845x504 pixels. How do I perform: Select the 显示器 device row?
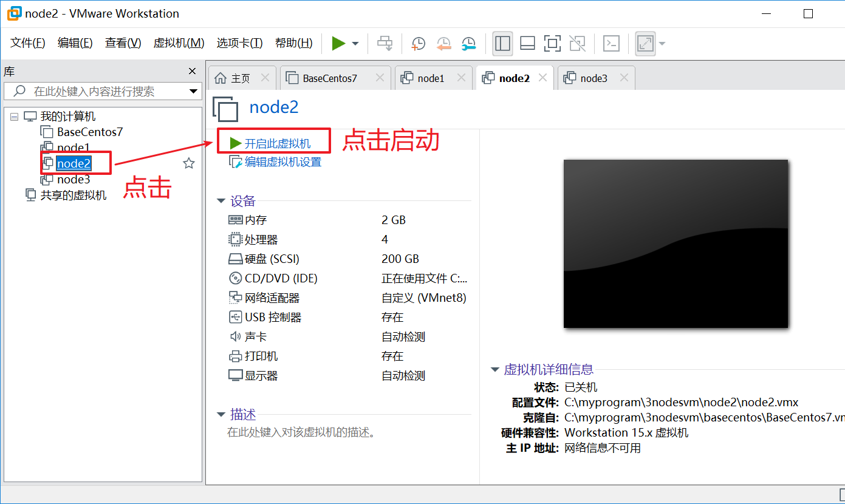(x=349, y=375)
